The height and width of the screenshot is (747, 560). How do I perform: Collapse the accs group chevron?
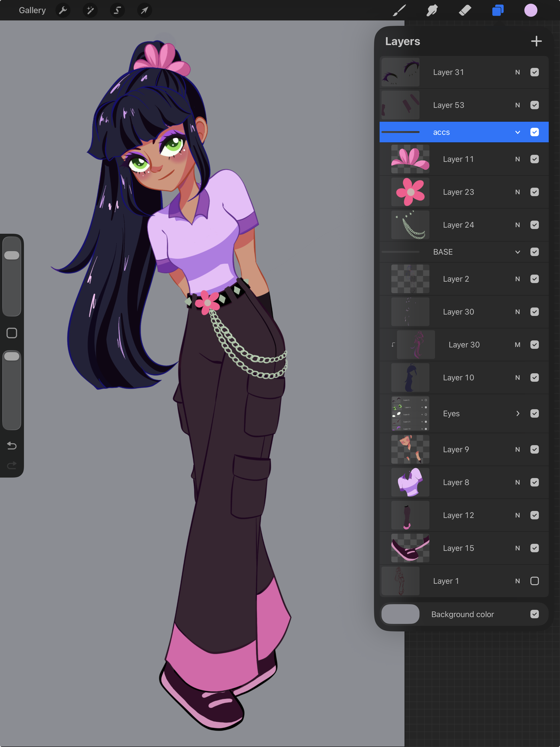point(517,132)
